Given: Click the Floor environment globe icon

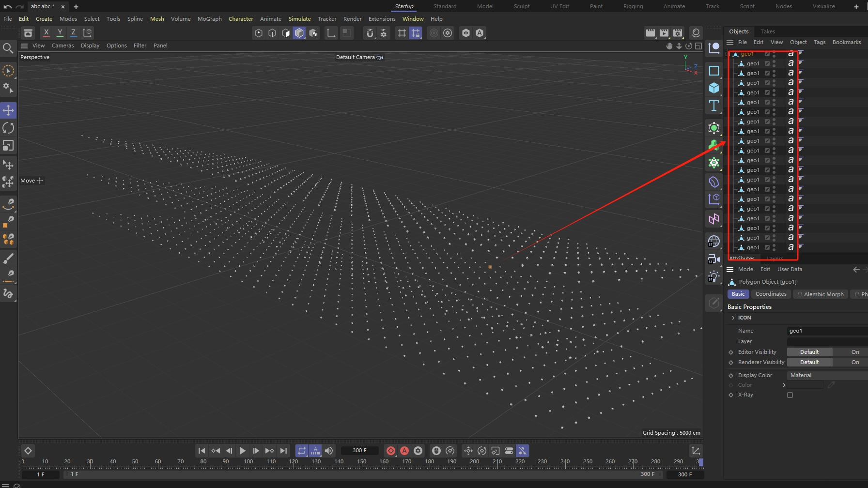Looking at the screenshot, I should [714, 241].
